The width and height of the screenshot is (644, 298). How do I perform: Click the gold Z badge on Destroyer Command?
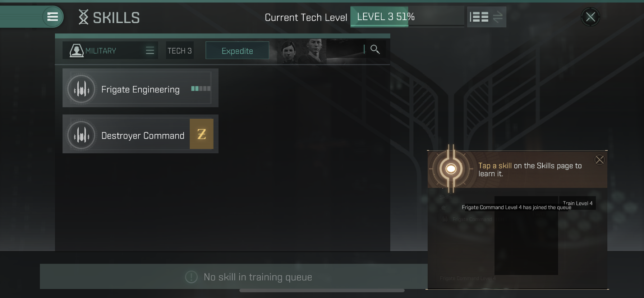(202, 134)
